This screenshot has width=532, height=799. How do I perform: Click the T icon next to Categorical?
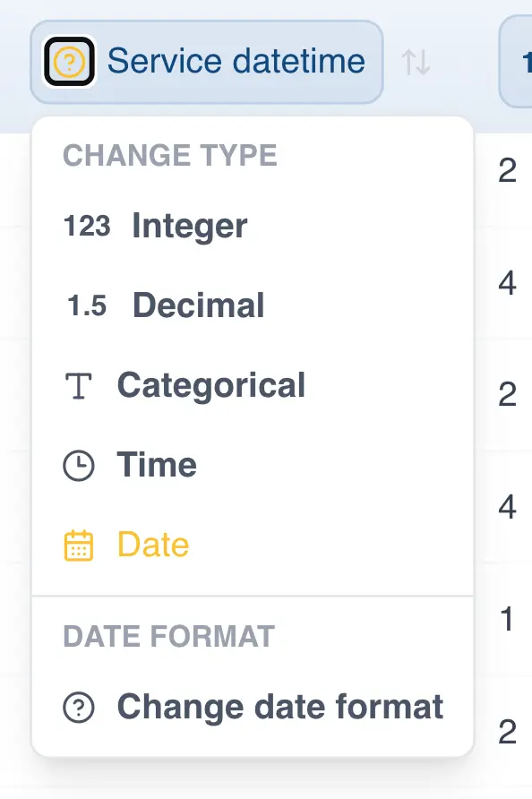(x=81, y=385)
